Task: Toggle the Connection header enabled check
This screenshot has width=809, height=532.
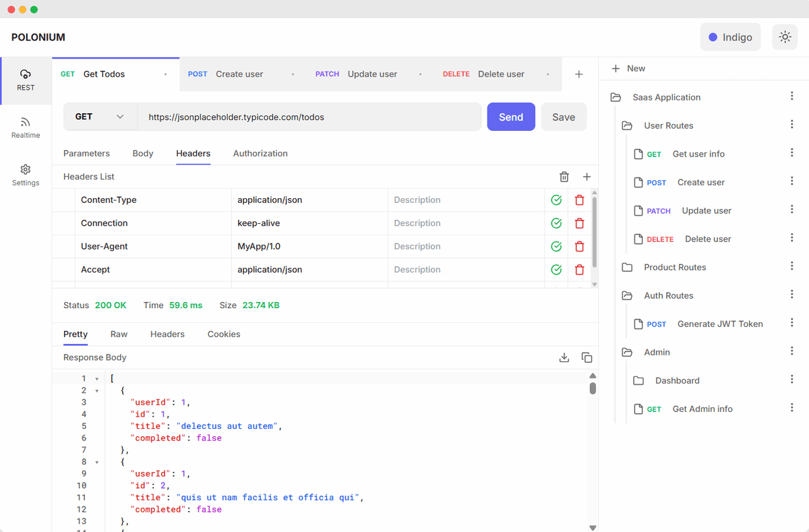Action: (556, 223)
